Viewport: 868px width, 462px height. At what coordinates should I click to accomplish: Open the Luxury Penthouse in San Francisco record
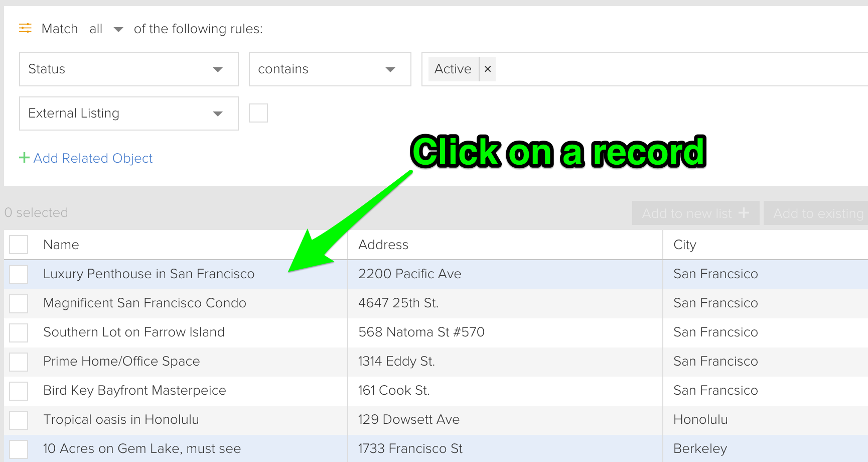click(x=149, y=274)
